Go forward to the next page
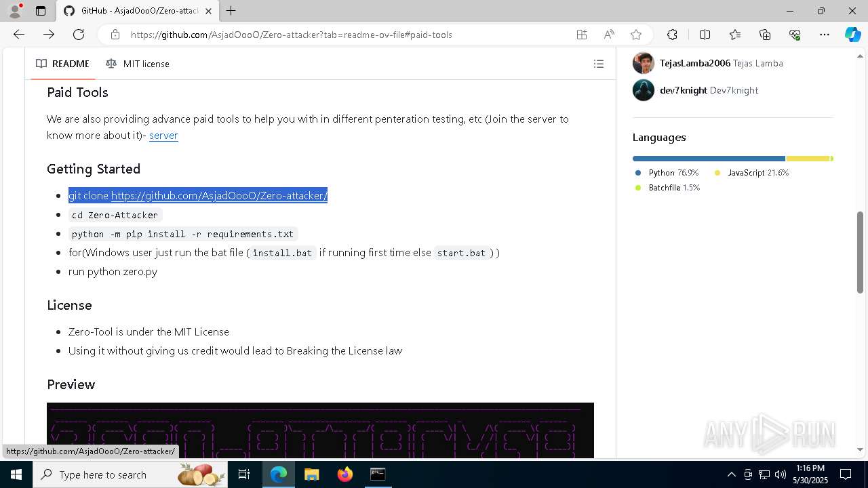Image resolution: width=868 pixels, height=488 pixels. click(49, 35)
